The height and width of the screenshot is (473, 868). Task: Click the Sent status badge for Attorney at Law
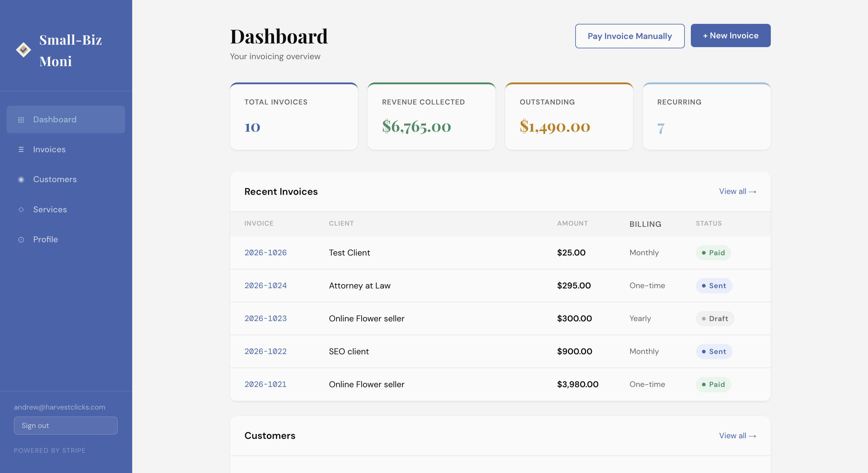point(714,285)
